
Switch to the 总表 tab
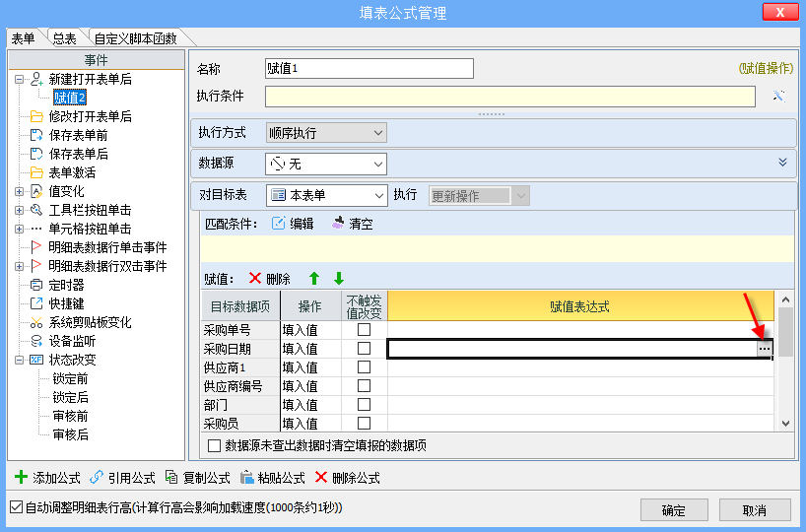pyautogui.click(x=65, y=38)
